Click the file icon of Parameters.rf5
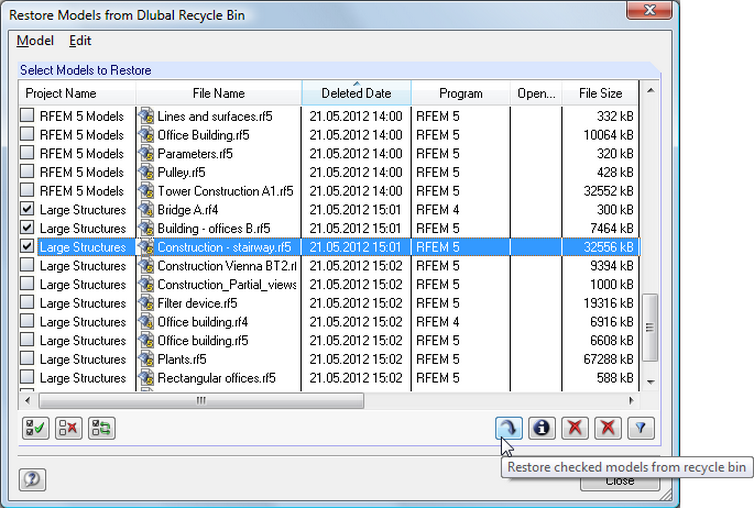 click(146, 154)
